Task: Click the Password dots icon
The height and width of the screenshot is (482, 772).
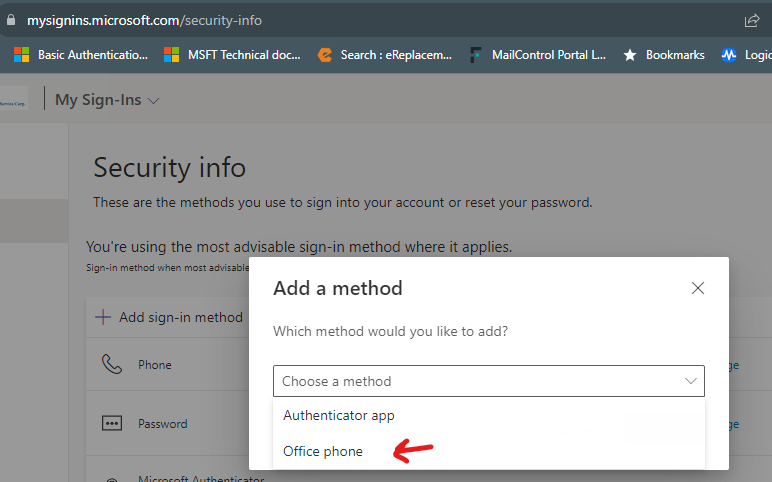Action: tap(112, 423)
